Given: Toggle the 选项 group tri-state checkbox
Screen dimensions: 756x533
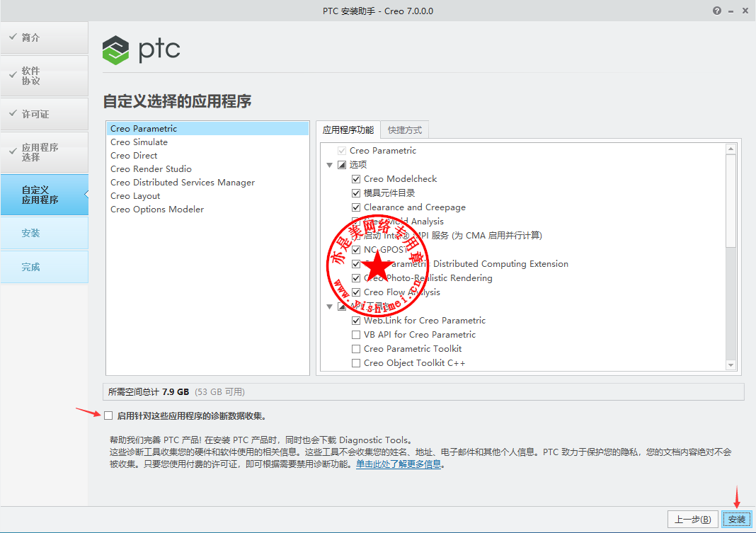Looking at the screenshot, I should [342, 165].
